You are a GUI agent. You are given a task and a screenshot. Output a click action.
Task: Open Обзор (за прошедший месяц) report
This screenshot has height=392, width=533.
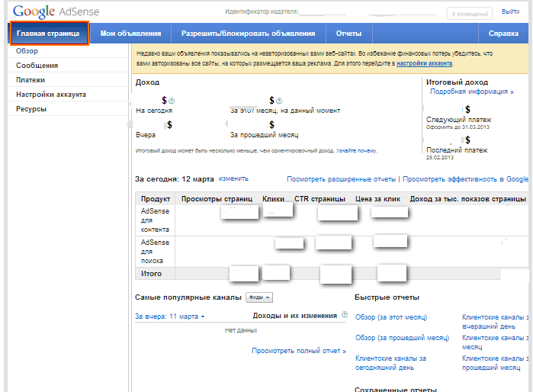coord(402,338)
